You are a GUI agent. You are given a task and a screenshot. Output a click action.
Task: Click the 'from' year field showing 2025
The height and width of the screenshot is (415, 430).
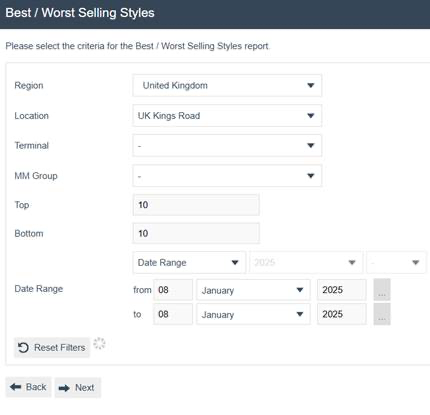point(342,290)
